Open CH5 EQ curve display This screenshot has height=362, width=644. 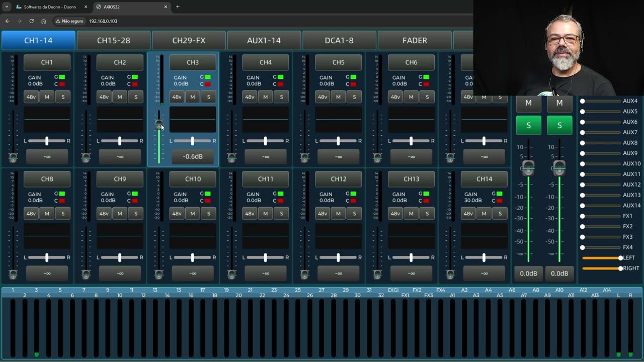tap(338, 120)
